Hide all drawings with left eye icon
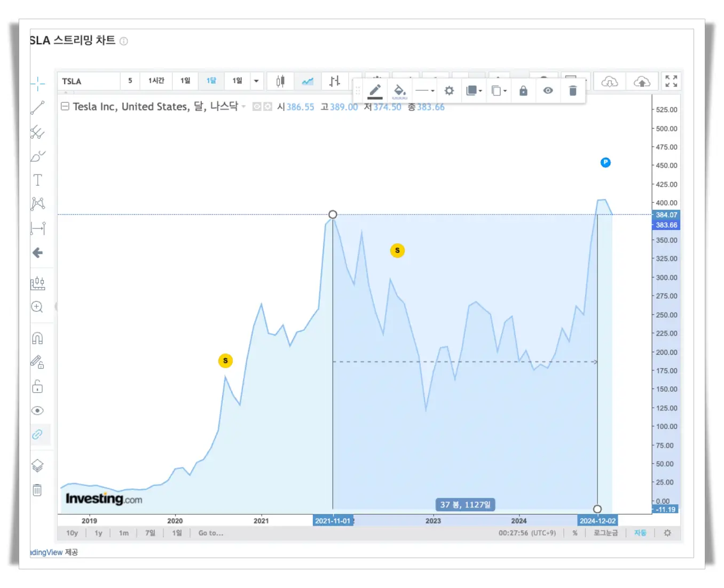This screenshot has width=724, height=588. [x=37, y=410]
